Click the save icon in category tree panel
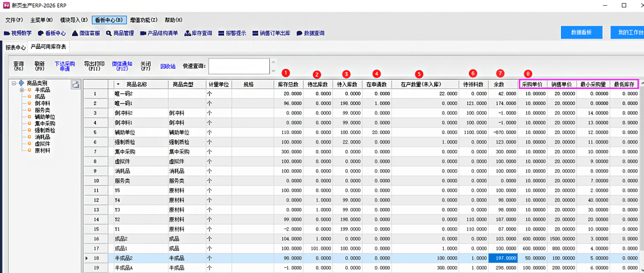This screenshot has width=644, height=273. coord(75,84)
